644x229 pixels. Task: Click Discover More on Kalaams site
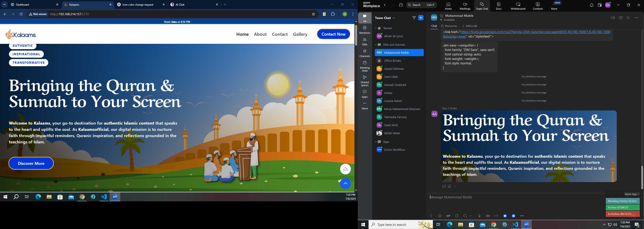point(31,163)
